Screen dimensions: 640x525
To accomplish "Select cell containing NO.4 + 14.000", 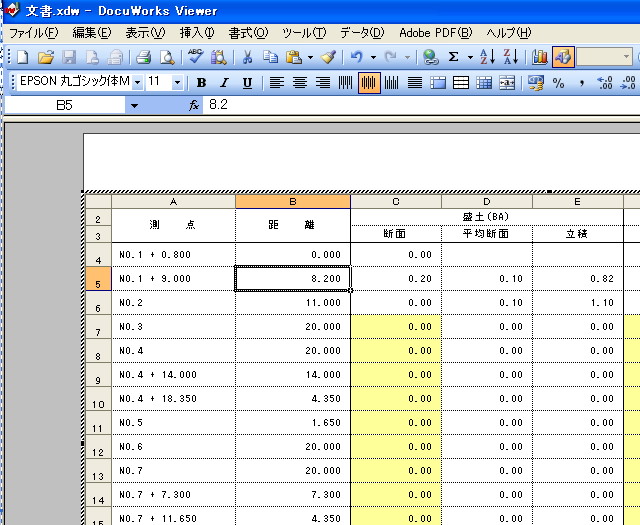I will pos(173,375).
